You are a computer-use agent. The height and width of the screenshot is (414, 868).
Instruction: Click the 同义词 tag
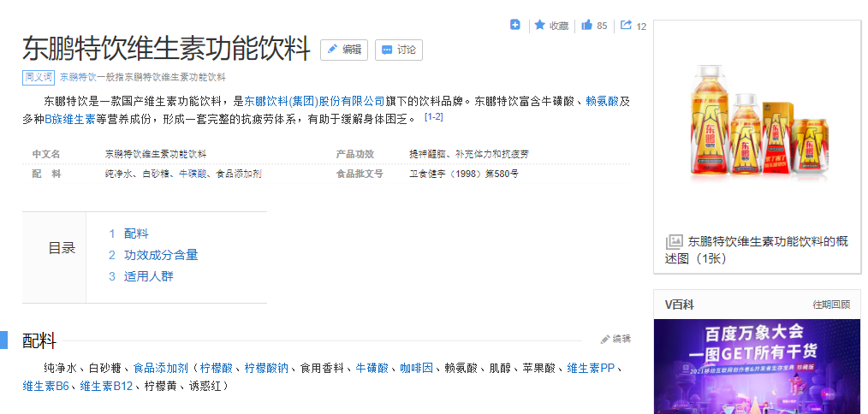point(39,77)
